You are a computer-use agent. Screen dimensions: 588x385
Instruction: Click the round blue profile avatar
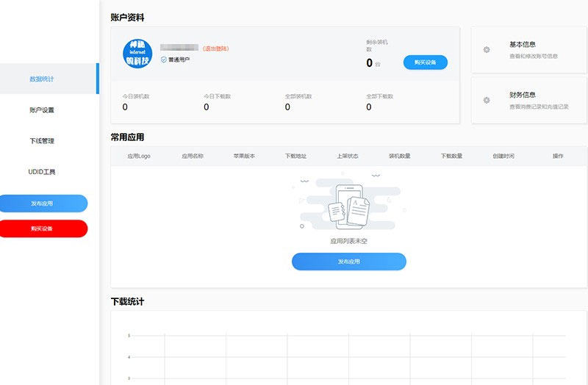coord(137,54)
